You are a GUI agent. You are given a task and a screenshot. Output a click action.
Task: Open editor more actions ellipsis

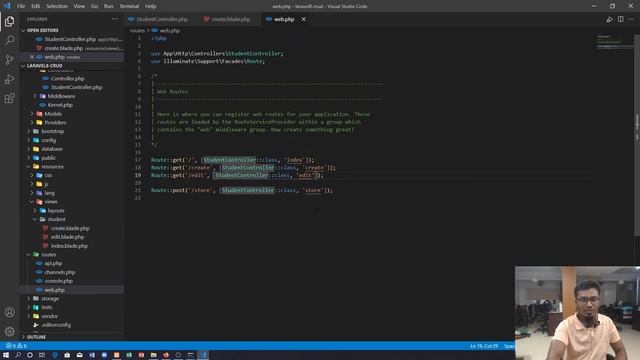pos(631,19)
